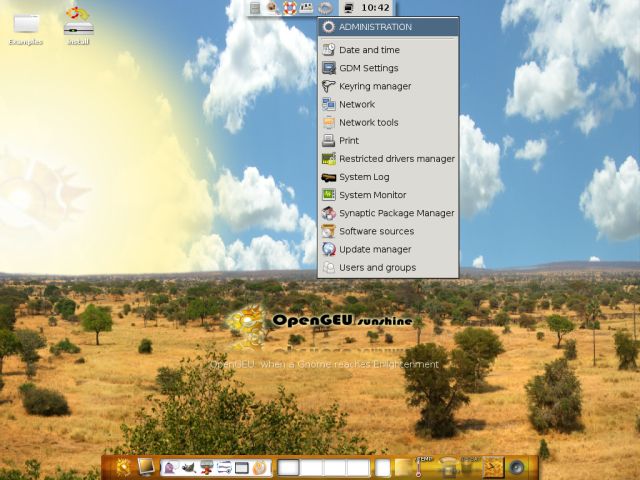Launch Keyring manager
This screenshot has height=480, width=640.
[x=388, y=86]
